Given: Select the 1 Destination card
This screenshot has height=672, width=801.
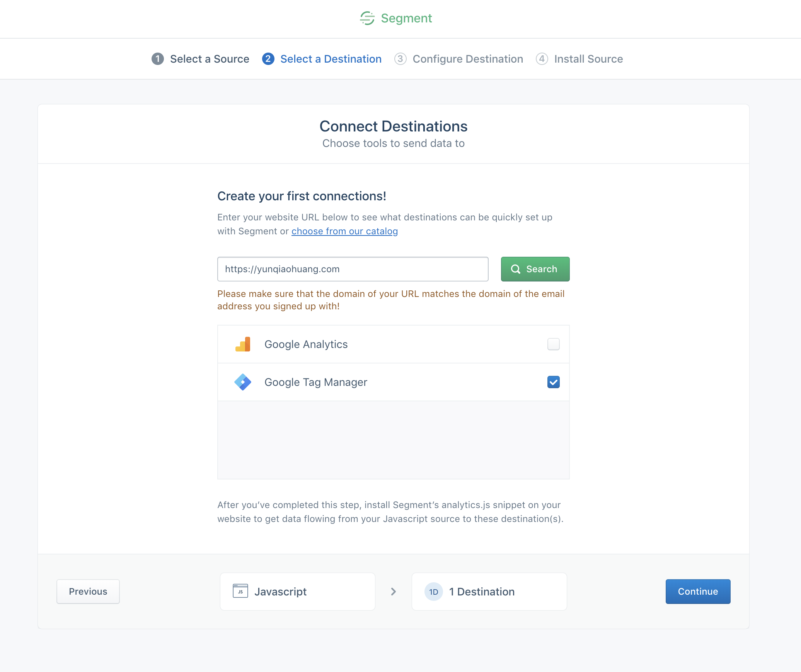Looking at the screenshot, I should pos(489,592).
